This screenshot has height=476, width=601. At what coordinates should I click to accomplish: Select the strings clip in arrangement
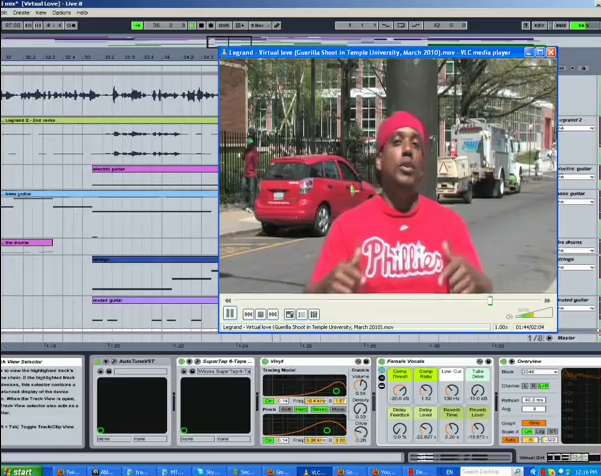point(155,259)
